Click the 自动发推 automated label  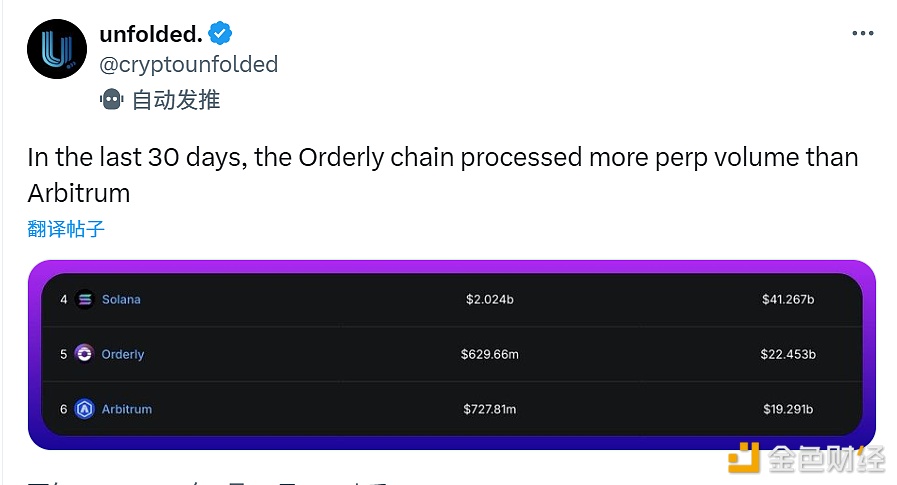coord(176,99)
